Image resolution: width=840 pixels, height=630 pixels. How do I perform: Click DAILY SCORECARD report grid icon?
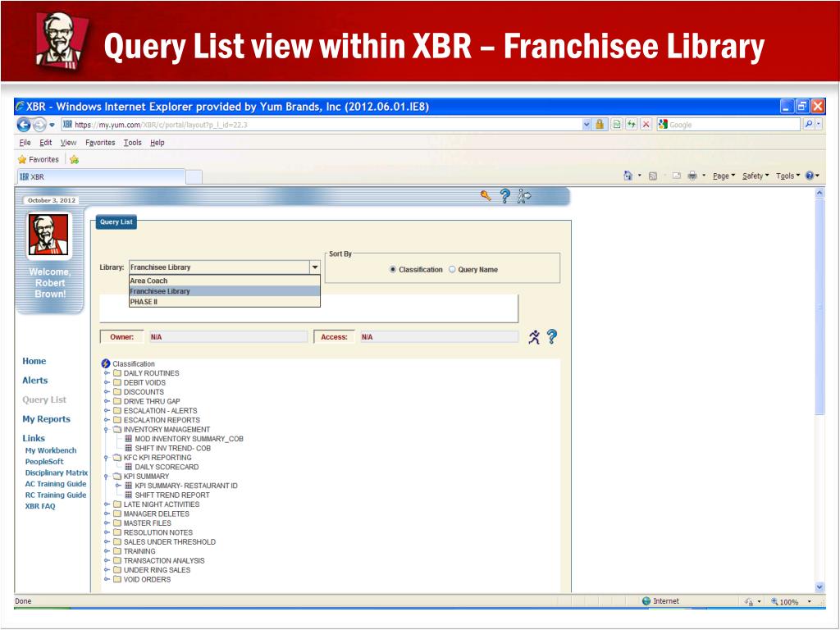click(x=128, y=467)
